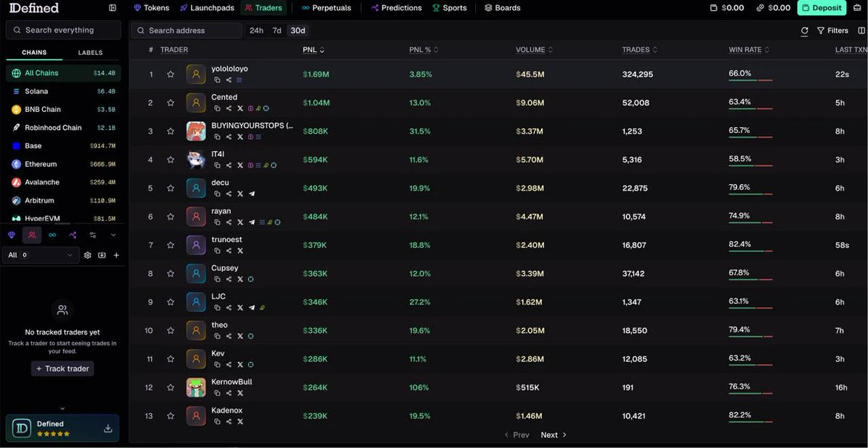Screen dimensions: 868x448
Task: Click the Search everything field
Action: 63,30
